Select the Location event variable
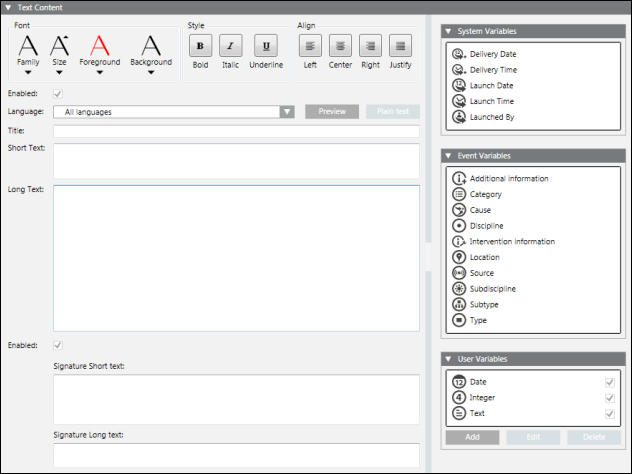632x474 pixels. (484, 257)
